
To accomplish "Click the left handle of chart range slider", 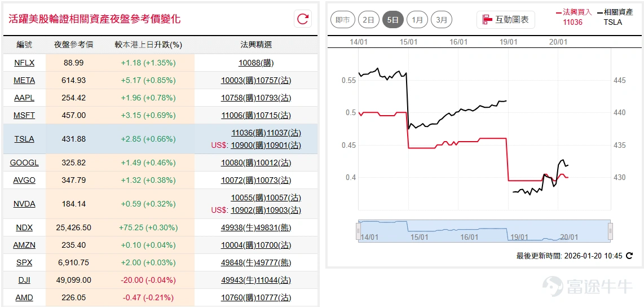I will (359, 231).
